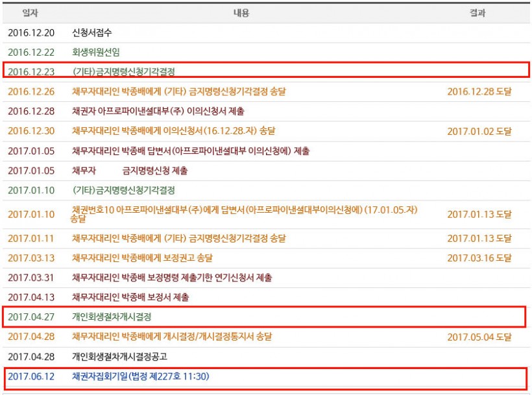Viewport: 532px width, 395px height.
Task: Select the date 2016.12.28 in date column
Action: (31, 111)
